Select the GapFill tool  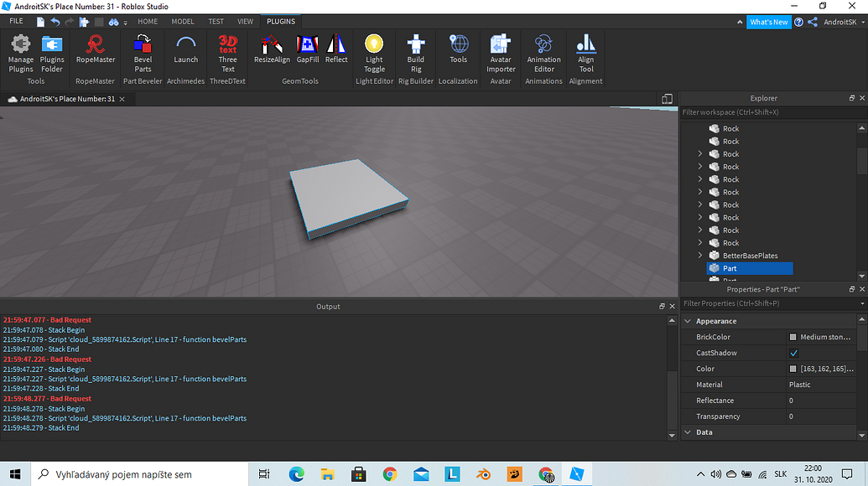[x=307, y=49]
